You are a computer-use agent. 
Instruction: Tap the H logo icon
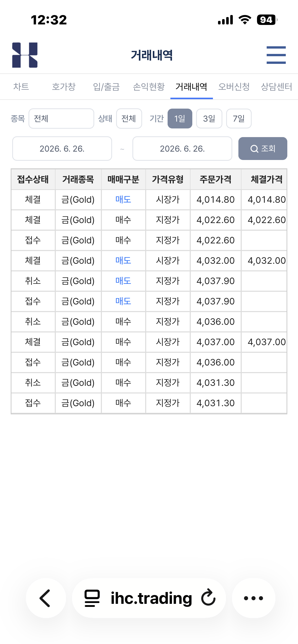coord(25,55)
